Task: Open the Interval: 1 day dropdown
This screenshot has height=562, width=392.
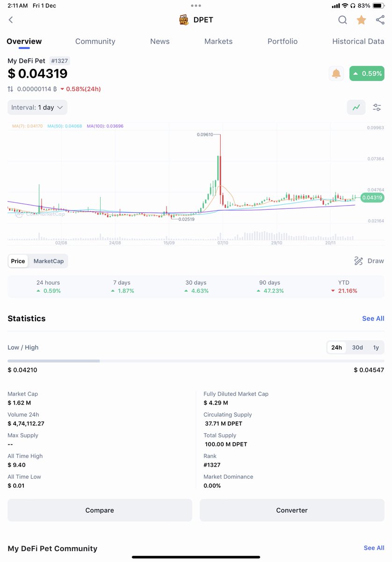Action: coord(37,107)
